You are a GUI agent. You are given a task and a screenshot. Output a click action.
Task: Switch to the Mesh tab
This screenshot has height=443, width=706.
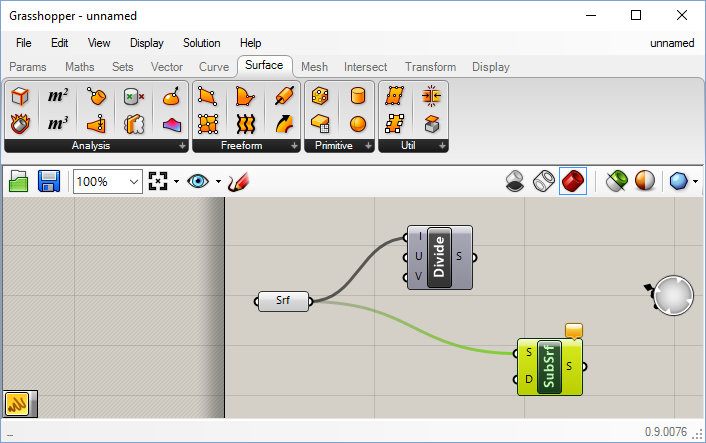[x=314, y=67]
